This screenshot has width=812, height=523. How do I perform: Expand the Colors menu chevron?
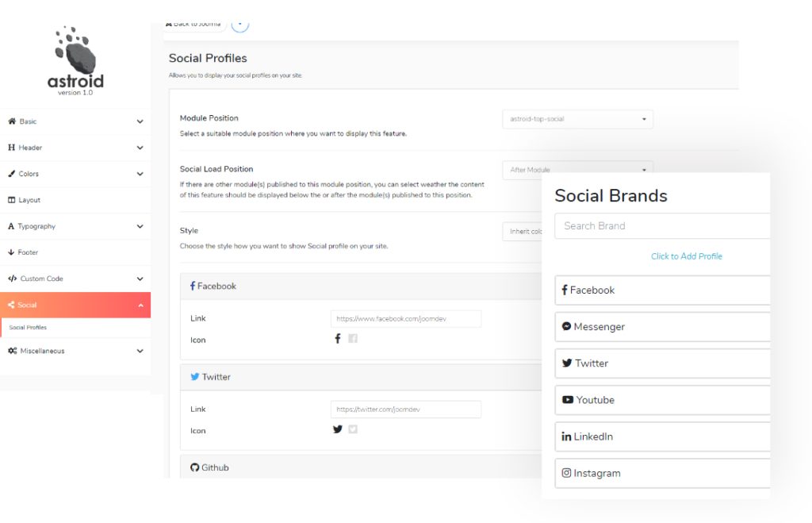(x=140, y=174)
